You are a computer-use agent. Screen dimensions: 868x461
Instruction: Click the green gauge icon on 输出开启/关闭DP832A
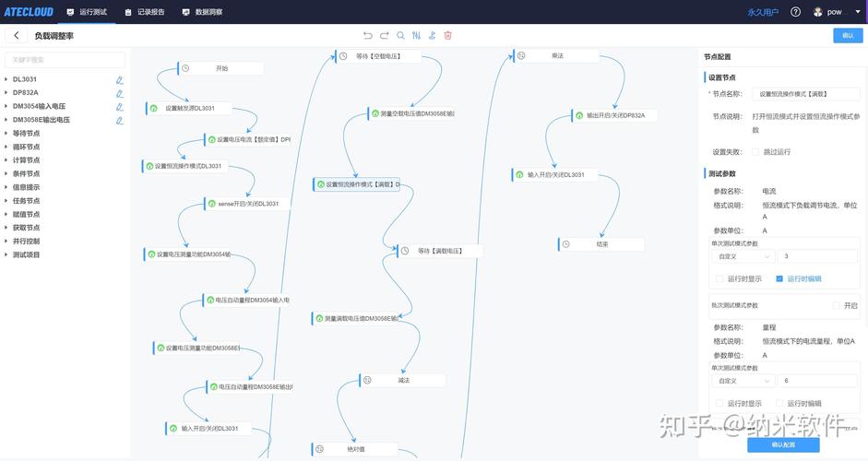click(x=579, y=115)
